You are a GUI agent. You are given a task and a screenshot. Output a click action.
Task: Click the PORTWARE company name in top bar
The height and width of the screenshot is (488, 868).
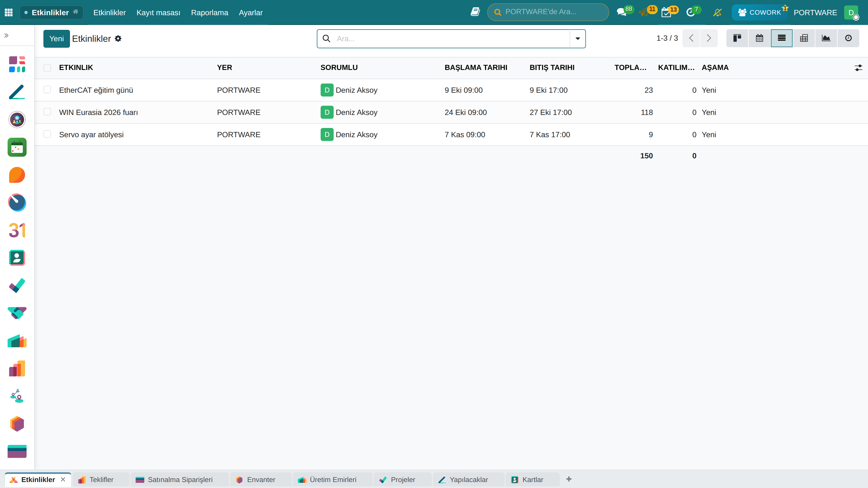815,12
